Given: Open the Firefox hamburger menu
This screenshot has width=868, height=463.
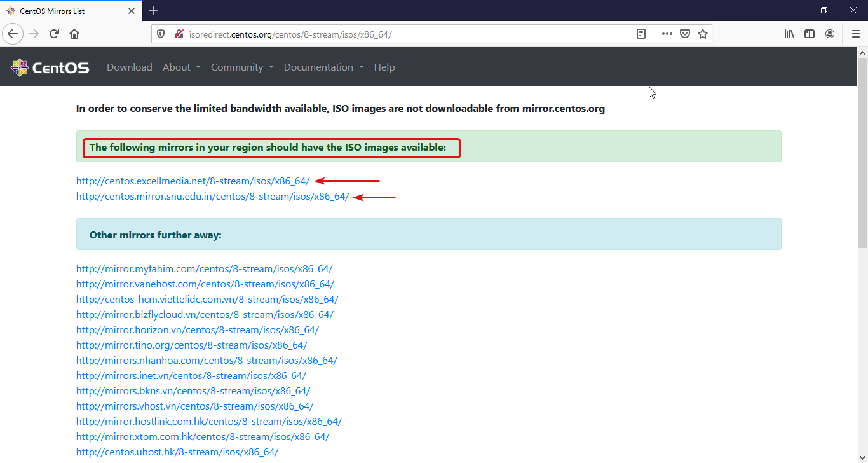Looking at the screenshot, I should click(855, 34).
